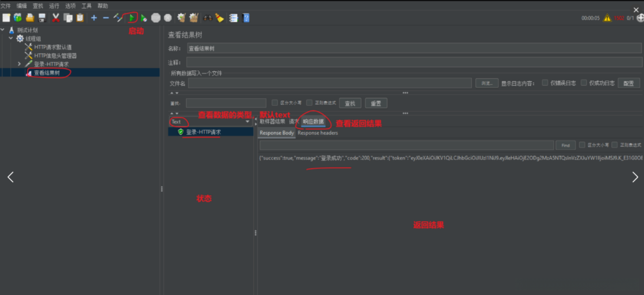Select HTTP请求默认值 in the tree
644x295 pixels.
click(53, 47)
